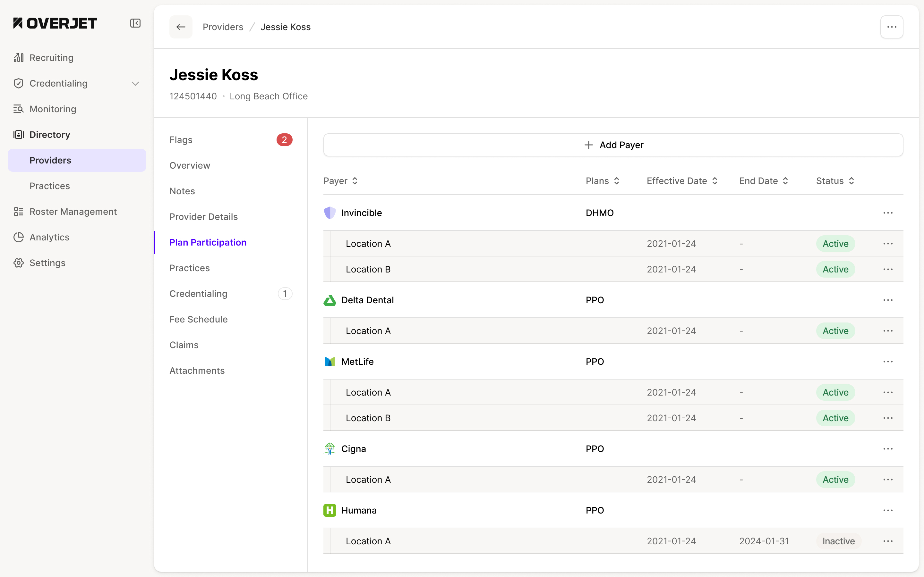Viewport: 924px width, 577px height.
Task: Open the Humana row options menu
Action: pyautogui.click(x=888, y=511)
